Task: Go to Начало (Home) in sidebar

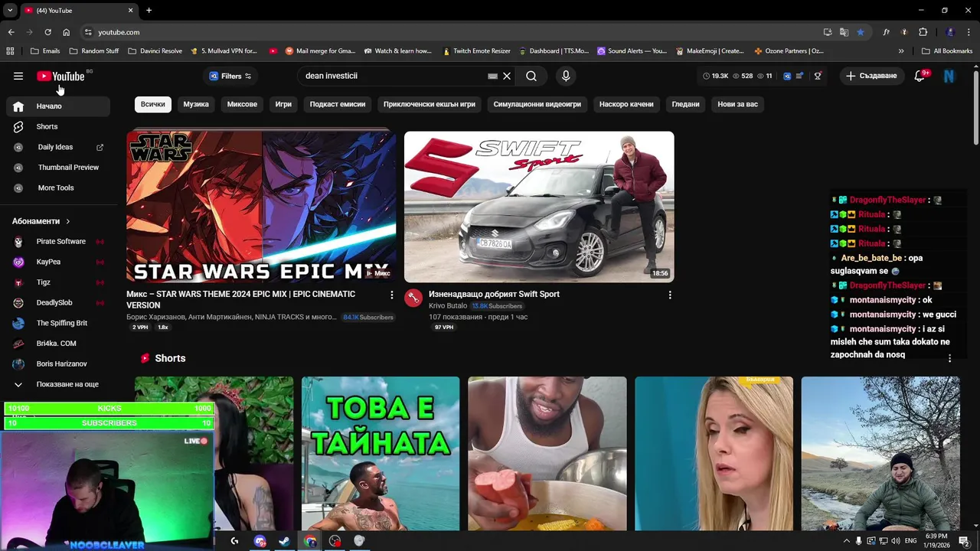Action: 57,106
